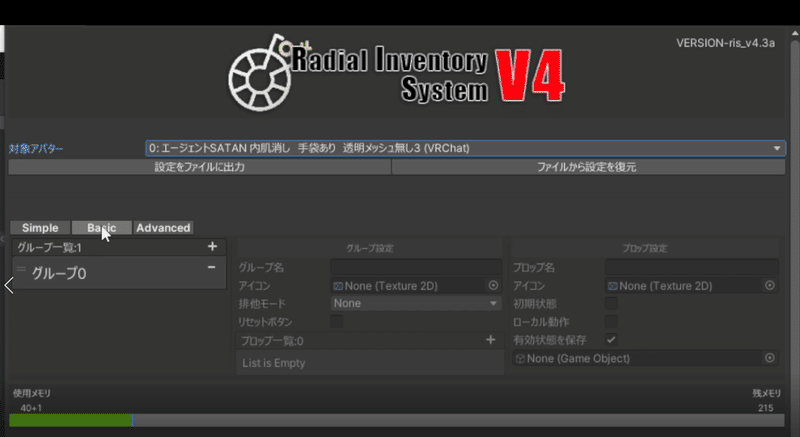The height and width of the screenshot is (437, 800).
Task: Click the 残メモリ 215 value
Action: pyautogui.click(x=765, y=408)
